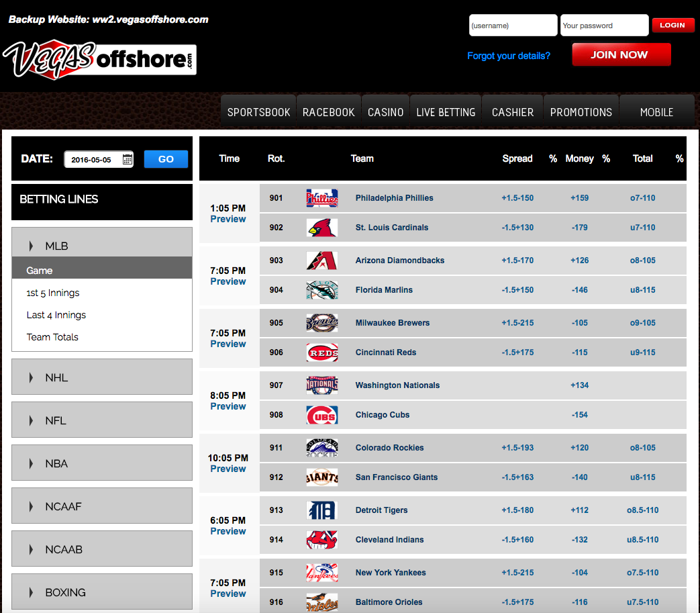Select Diamondbacks total o8-105
Viewport: 700px width, 613px height.
point(643,261)
